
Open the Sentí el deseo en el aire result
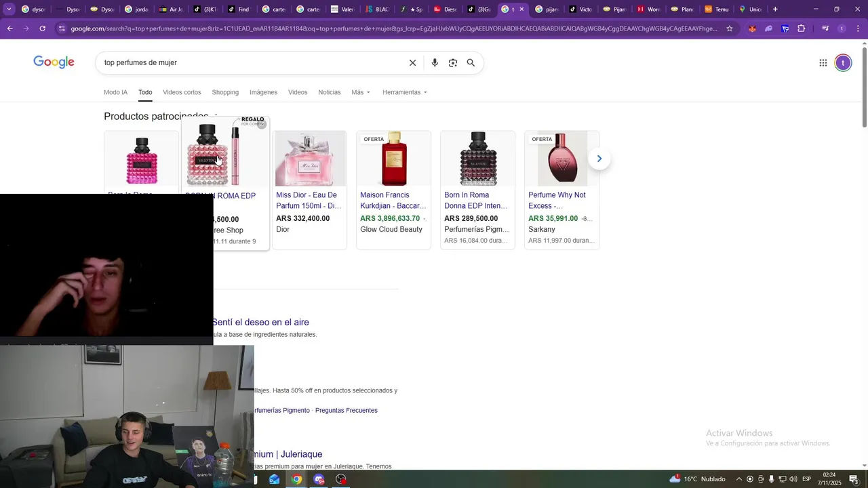(x=260, y=323)
